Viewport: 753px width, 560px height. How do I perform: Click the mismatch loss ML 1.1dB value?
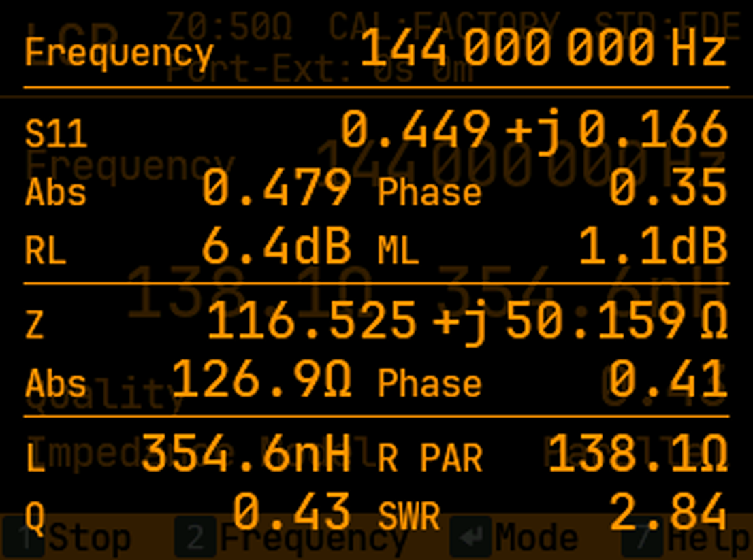[x=652, y=248]
